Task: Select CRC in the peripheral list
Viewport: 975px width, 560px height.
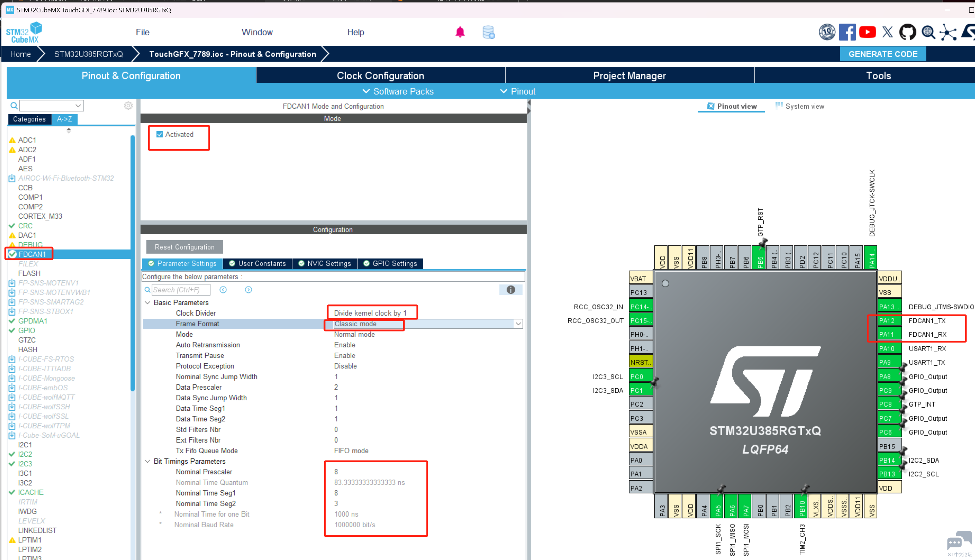Action: (x=25, y=226)
